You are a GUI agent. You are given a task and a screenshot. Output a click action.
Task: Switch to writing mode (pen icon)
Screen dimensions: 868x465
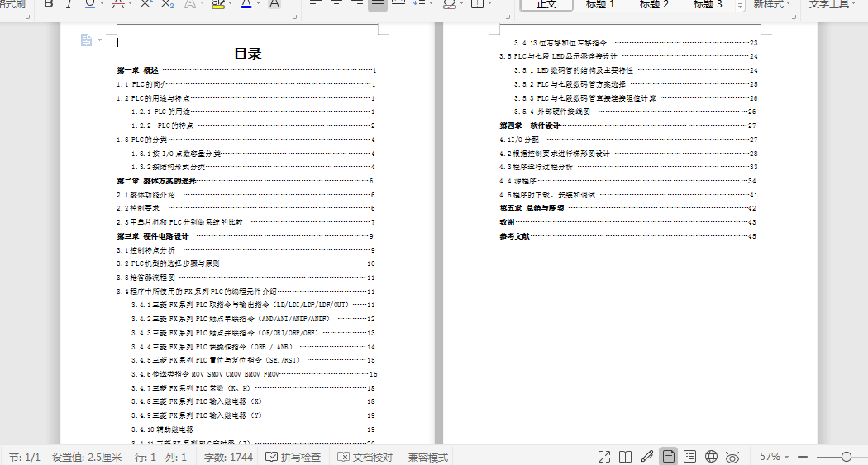coord(646,457)
